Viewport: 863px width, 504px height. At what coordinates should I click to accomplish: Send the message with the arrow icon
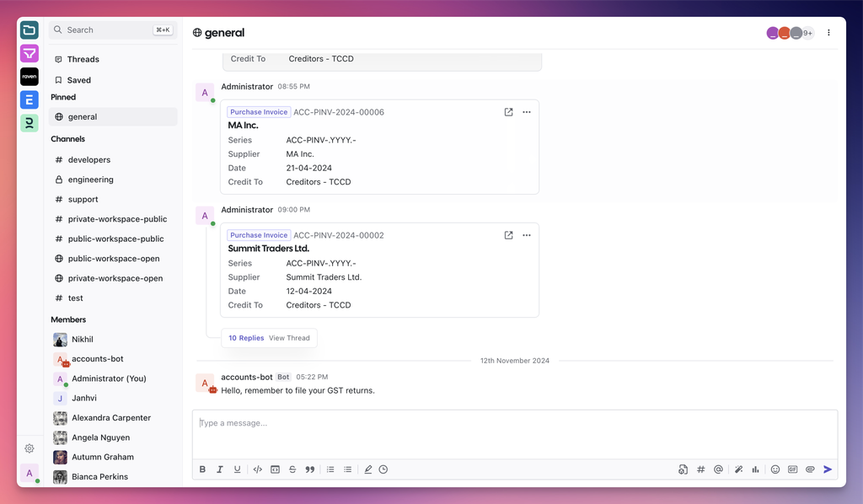[829, 469]
